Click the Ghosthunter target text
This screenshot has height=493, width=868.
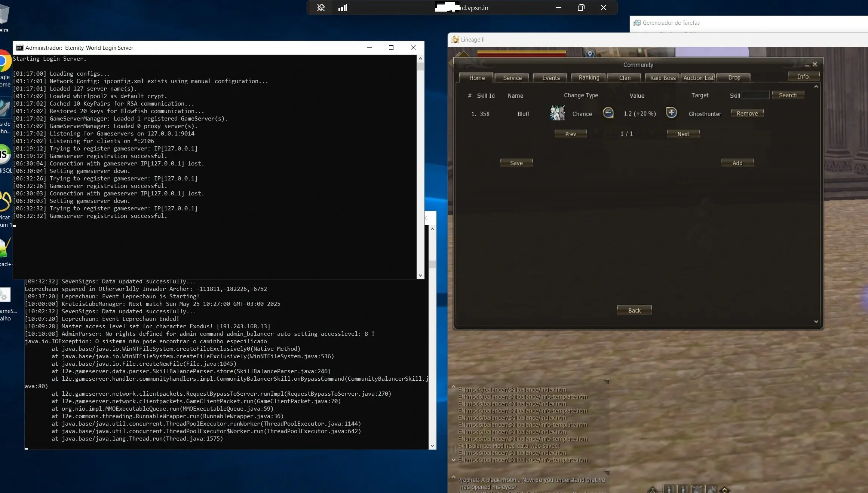pyautogui.click(x=705, y=114)
